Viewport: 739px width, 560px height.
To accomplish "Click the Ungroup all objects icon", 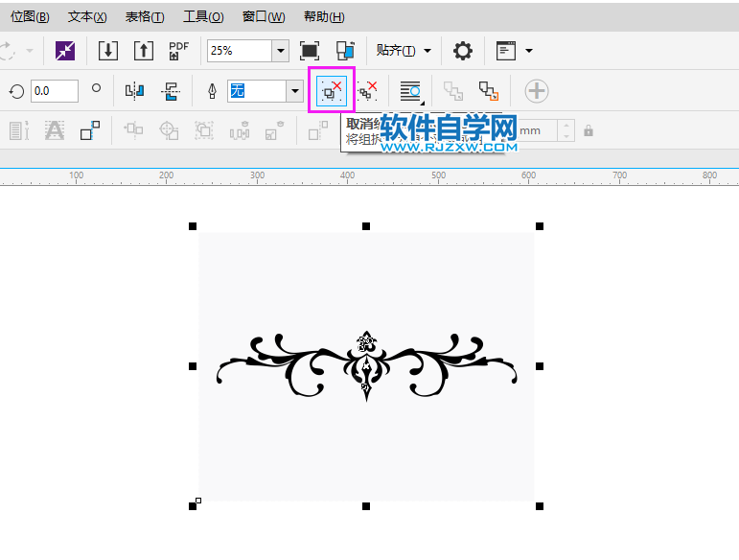I will [367, 90].
